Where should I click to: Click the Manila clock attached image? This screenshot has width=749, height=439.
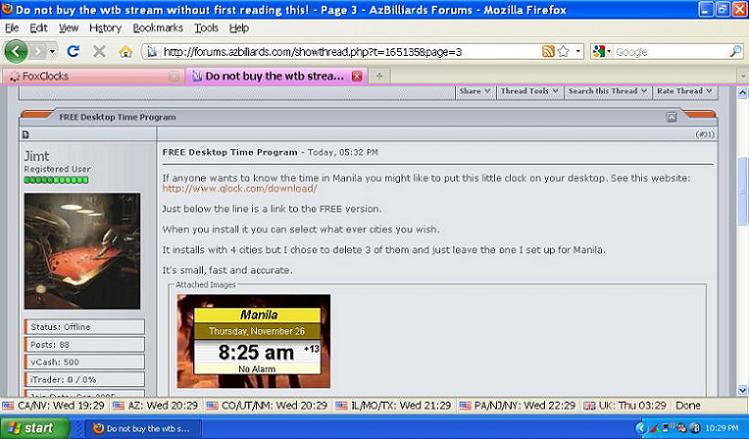tap(253, 341)
